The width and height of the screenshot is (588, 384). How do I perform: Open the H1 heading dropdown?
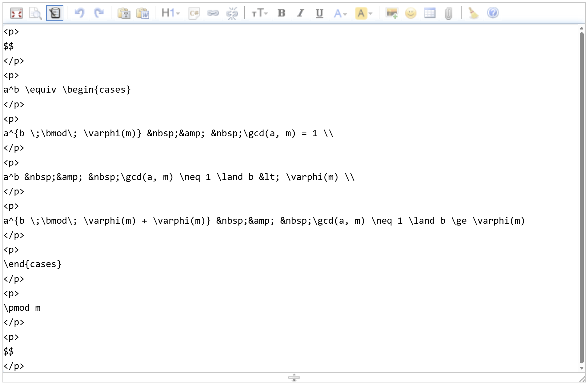coord(170,13)
